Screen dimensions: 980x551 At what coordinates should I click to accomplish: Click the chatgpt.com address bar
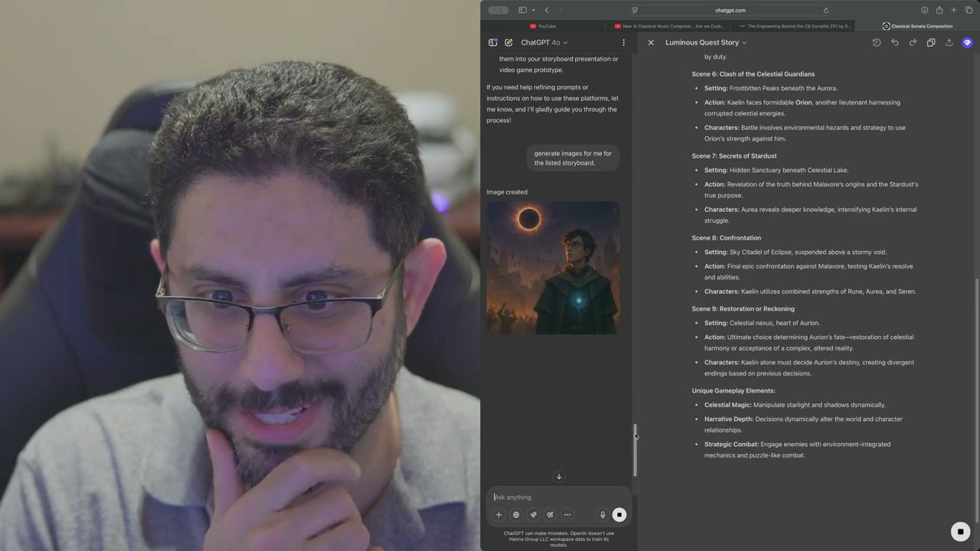(x=730, y=10)
